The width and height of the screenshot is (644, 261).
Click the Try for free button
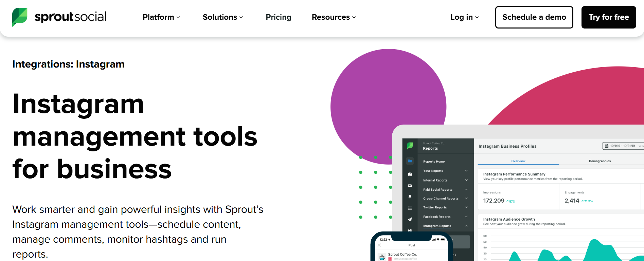point(609,17)
